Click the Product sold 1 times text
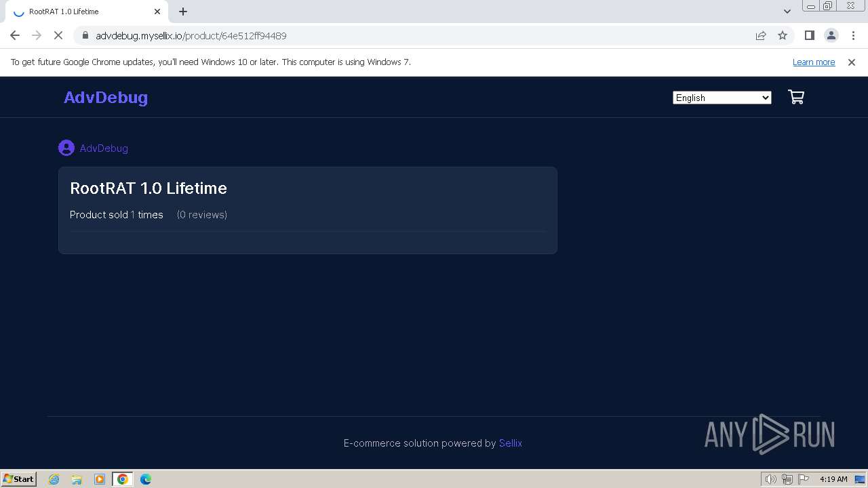The height and width of the screenshot is (488, 868). point(117,214)
